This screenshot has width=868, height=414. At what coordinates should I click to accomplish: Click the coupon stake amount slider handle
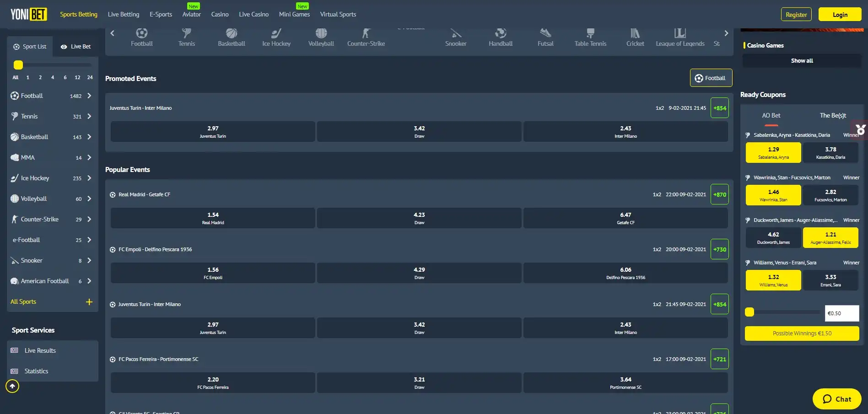pos(749,312)
